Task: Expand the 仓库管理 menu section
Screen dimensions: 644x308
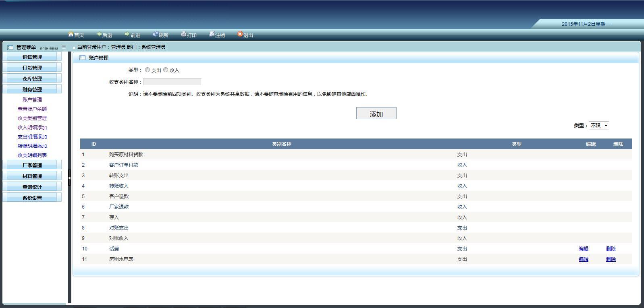Action: point(32,79)
